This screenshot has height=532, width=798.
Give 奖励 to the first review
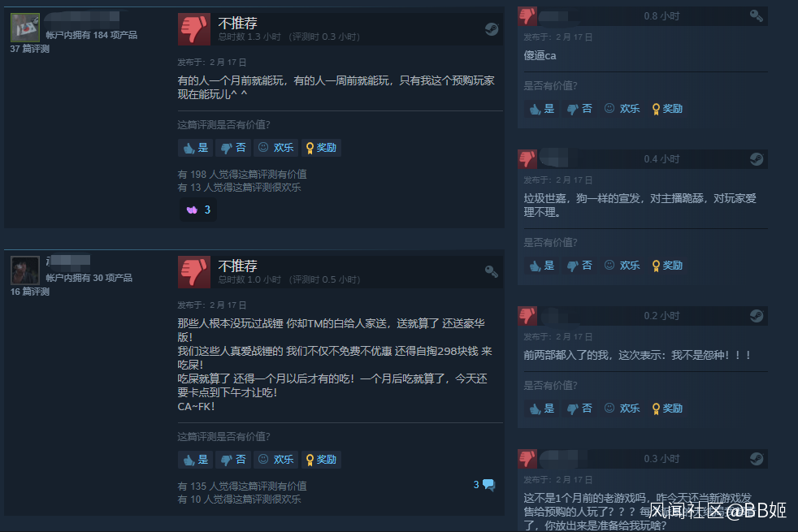click(321, 148)
